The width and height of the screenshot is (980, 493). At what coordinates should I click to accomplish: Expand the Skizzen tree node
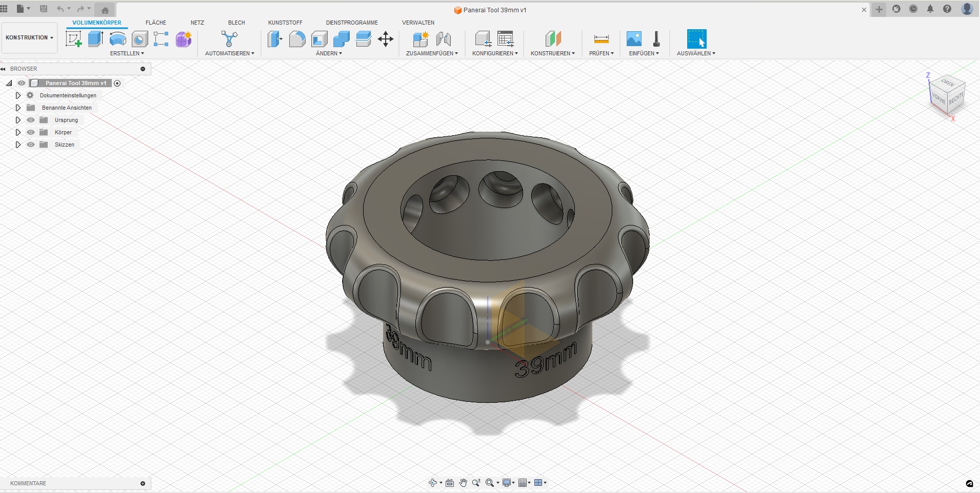(18, 145)
